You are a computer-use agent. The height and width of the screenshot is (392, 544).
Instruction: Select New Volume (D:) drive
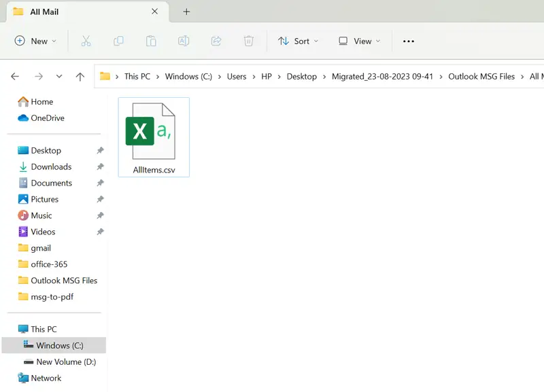[66, 362]
